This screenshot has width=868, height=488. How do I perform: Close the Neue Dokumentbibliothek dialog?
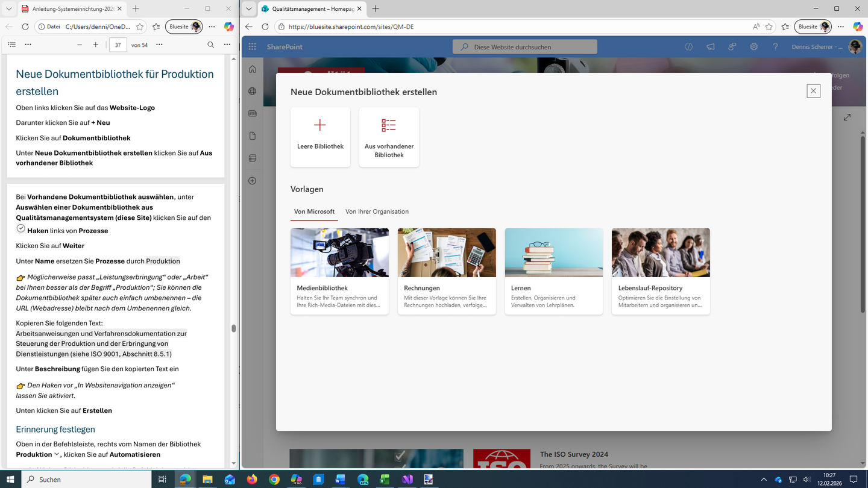tap(813, 91)
